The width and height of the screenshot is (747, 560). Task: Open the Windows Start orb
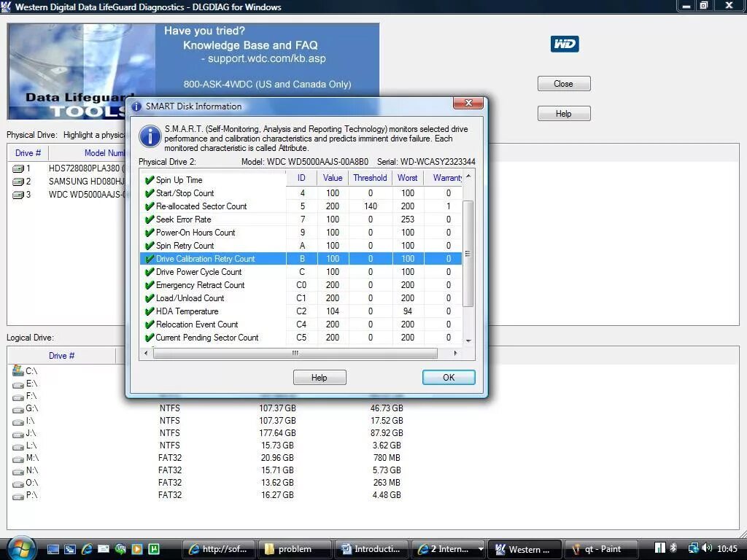point(20,548)
